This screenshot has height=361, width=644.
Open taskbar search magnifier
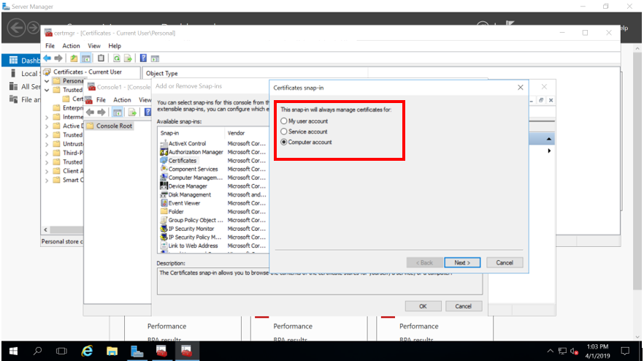coord(38,351)
